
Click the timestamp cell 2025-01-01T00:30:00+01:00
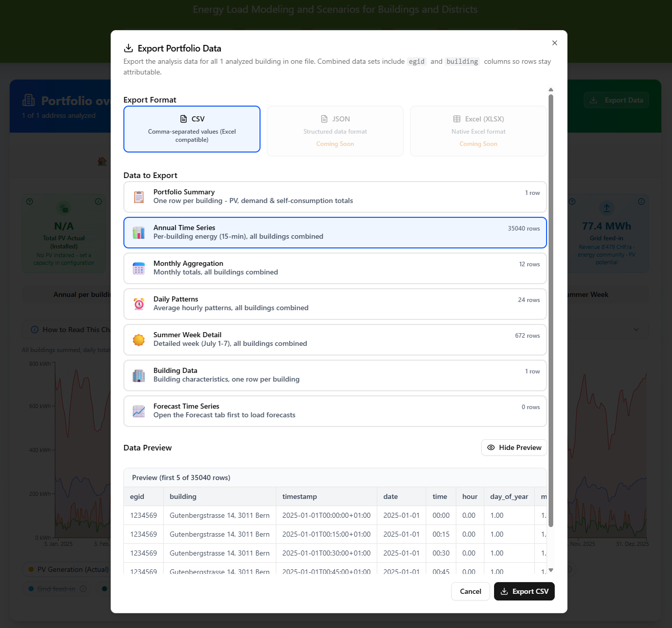(x=326, y=553)
